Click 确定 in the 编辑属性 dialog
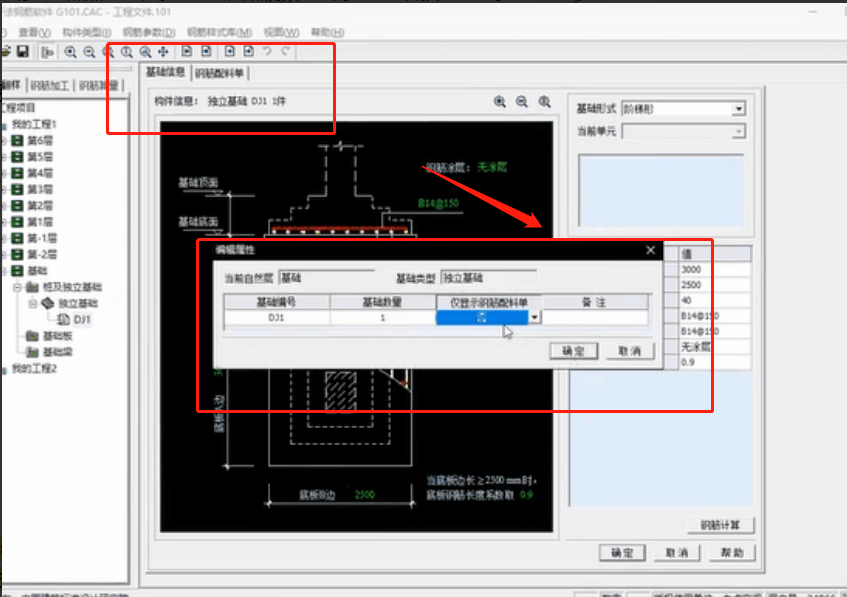 (x=573, y=351)
